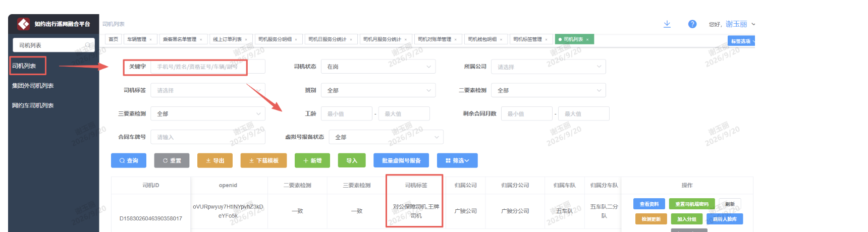Open the 班别 dropdown
This screenshot has width=868, height=232.
coord(379,90)
